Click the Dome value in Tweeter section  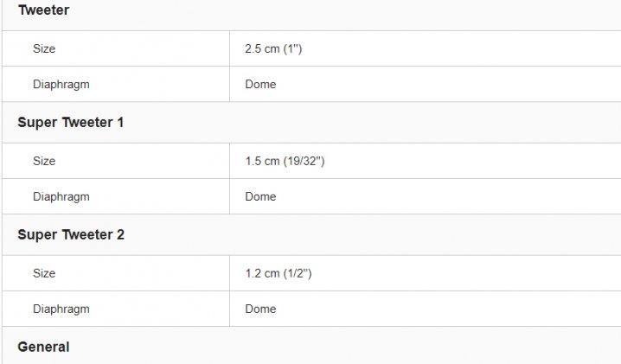pos(260,85)
